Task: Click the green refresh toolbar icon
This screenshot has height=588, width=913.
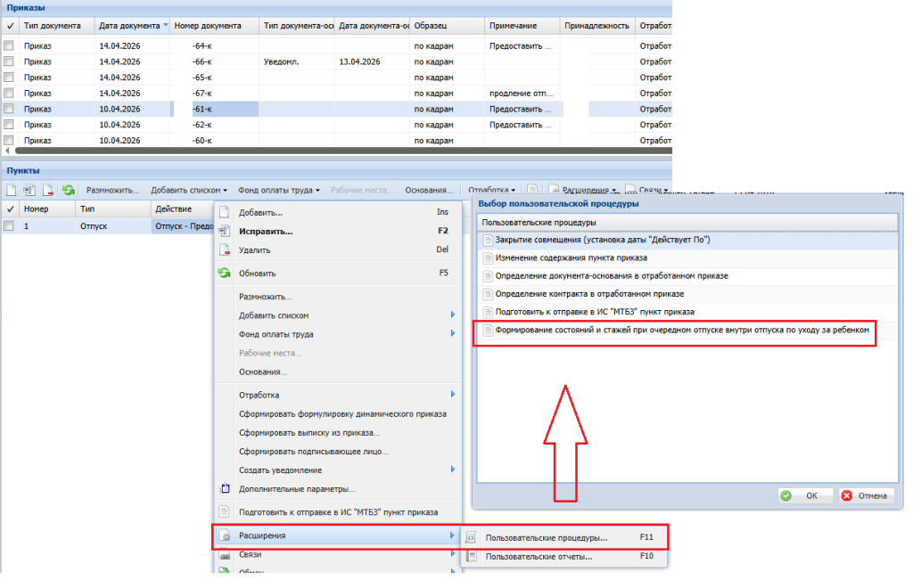Action: pos(68,190)
